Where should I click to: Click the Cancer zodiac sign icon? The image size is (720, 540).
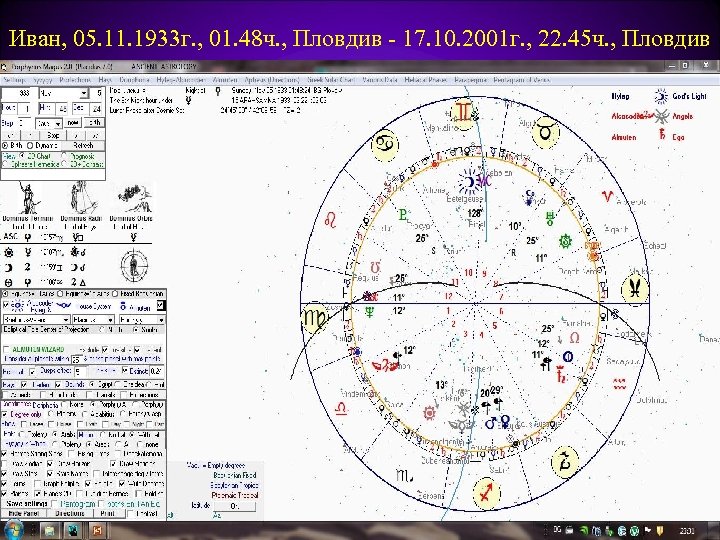pyautogui.click(x=384, y=145)
